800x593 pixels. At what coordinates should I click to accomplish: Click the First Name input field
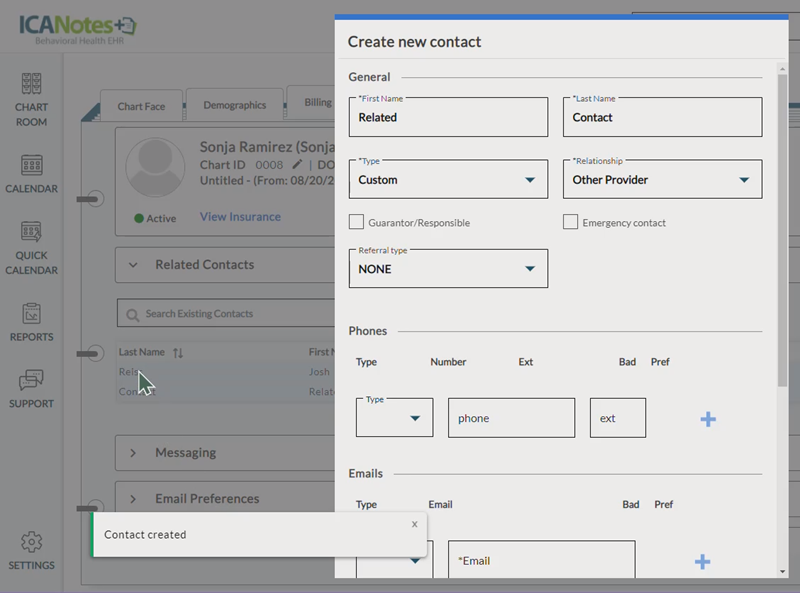(x=448, y=118)
